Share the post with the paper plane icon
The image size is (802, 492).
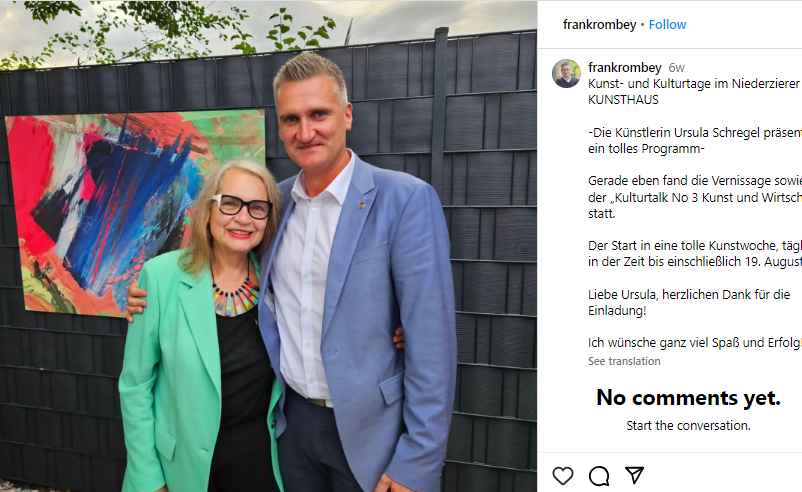[634, 475]
